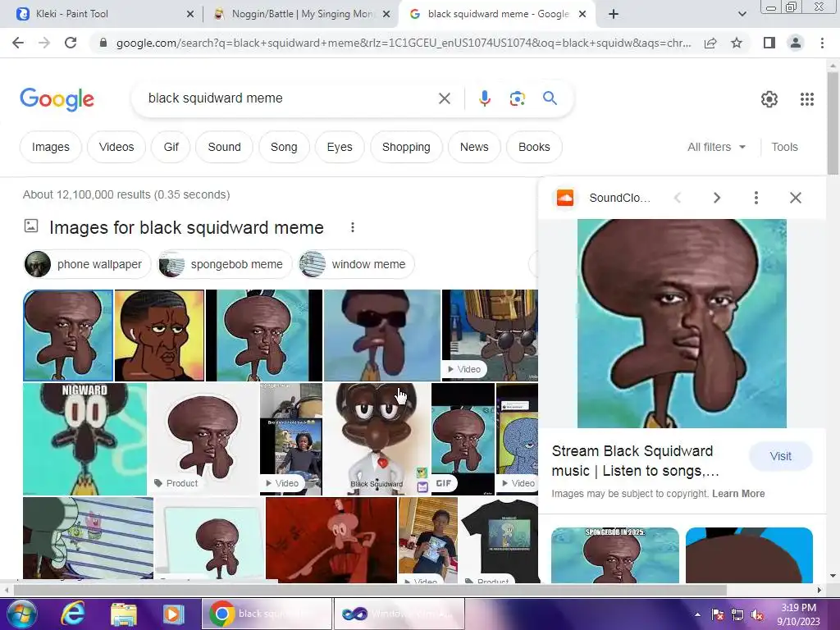Show previous image in preview panel
840x630 pixels.
tap(678, 198)
